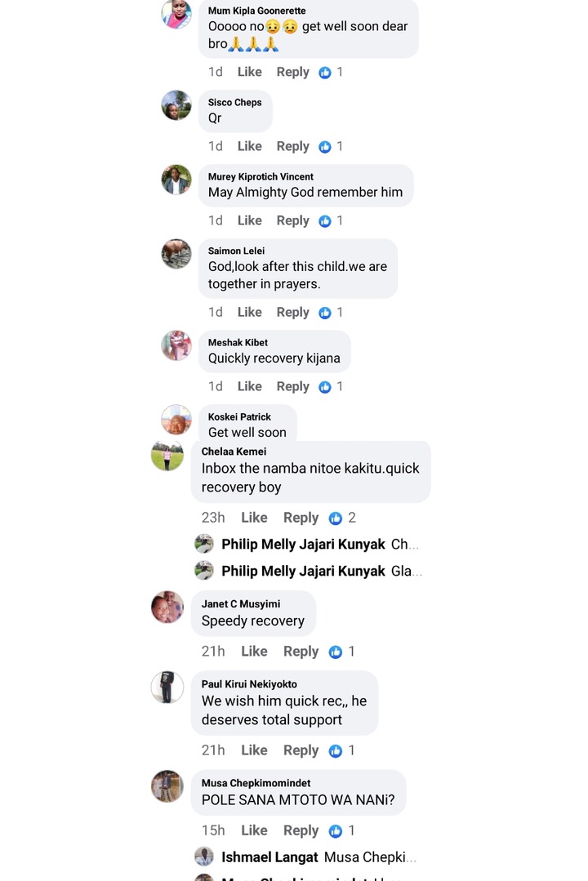Like Musa Chepkimomindet's POLE SANA comment
The image size is (588, 881).
254,830
